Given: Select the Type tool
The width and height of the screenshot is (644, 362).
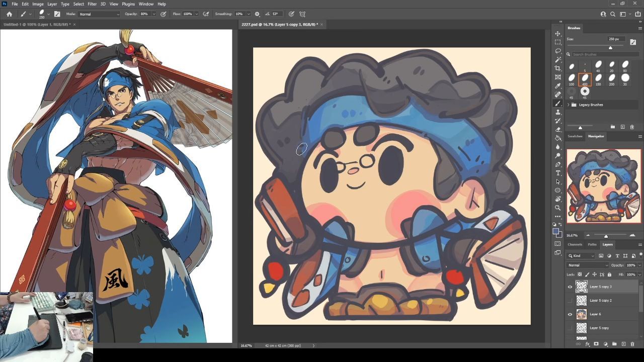Looking at the screenshot, I should click(557, 173).
